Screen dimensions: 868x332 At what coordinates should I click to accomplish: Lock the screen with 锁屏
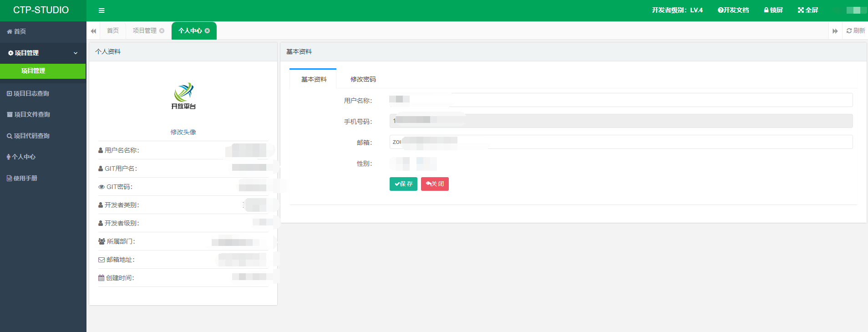click(773, 10)
